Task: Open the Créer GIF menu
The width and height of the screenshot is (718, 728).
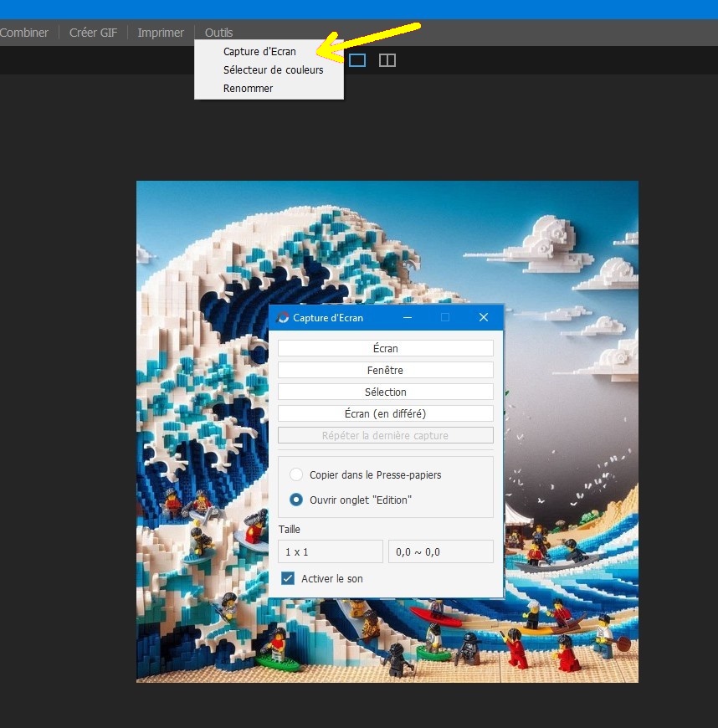Action: coord(93,33)
